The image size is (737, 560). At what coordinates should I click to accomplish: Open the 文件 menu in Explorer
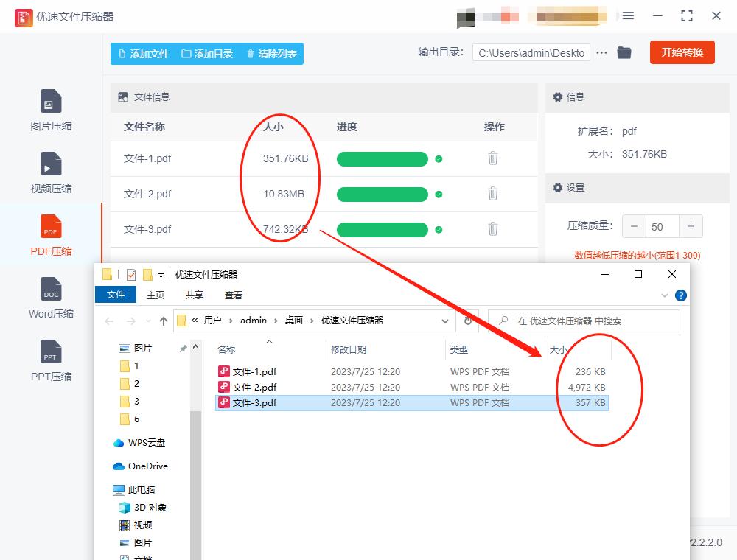click(115, 295)
